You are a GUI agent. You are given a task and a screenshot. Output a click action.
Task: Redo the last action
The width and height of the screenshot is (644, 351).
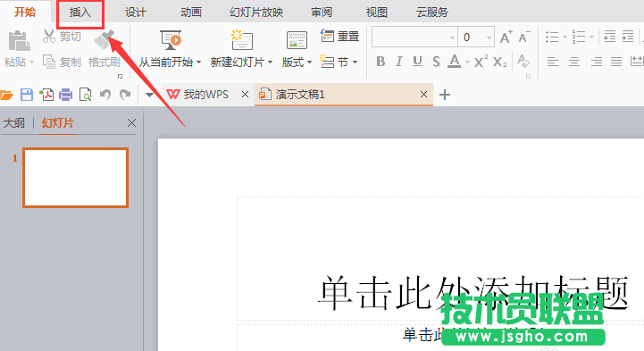point(125,95)
